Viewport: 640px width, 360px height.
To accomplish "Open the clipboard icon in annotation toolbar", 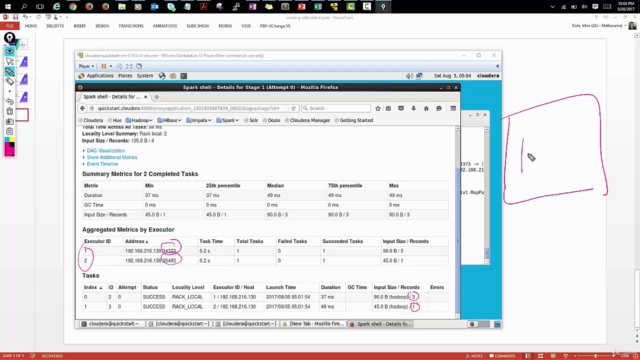I will click(10, 131).
